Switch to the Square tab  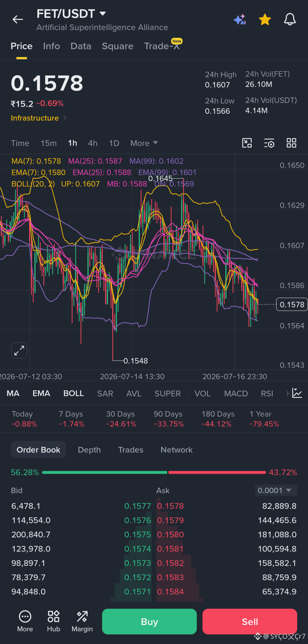(x=117, y=46)
